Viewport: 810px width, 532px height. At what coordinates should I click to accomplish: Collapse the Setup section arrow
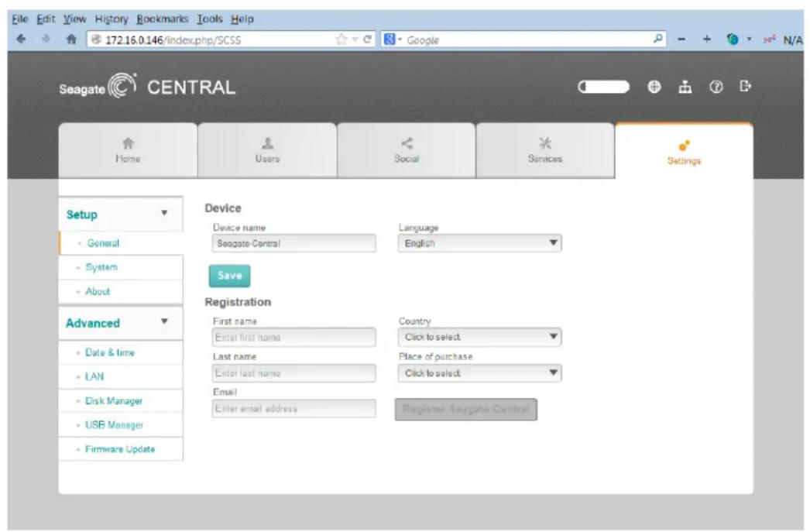[x=164, y=213]
